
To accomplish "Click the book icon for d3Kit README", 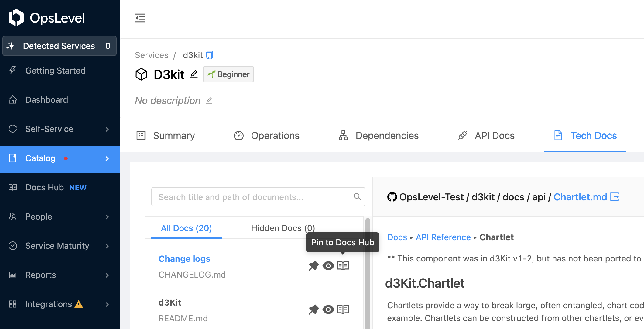I will (x=343, y=309).
